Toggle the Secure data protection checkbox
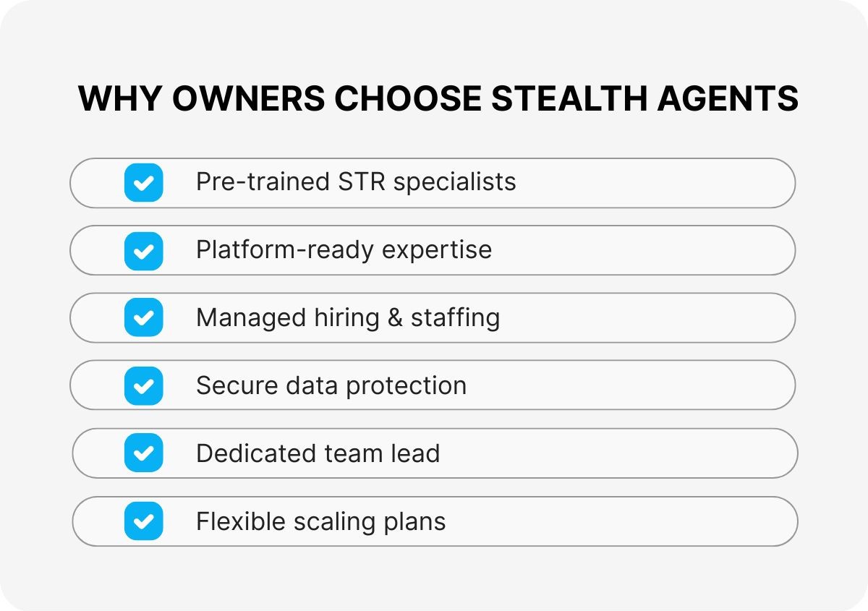Viewport: 868px width, 611px height. coord(143,385)
